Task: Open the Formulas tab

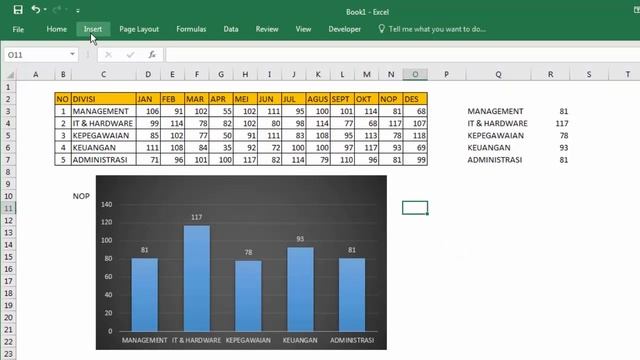Action: pos(191,29)
